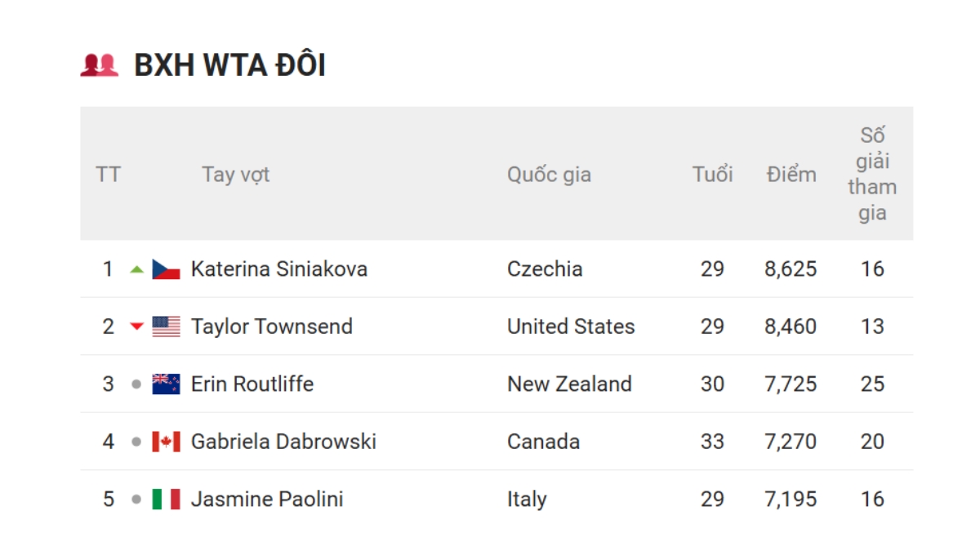980x551 pixels.
Task: Click the red down arrow beside Townsend
Action: point(136,327)
